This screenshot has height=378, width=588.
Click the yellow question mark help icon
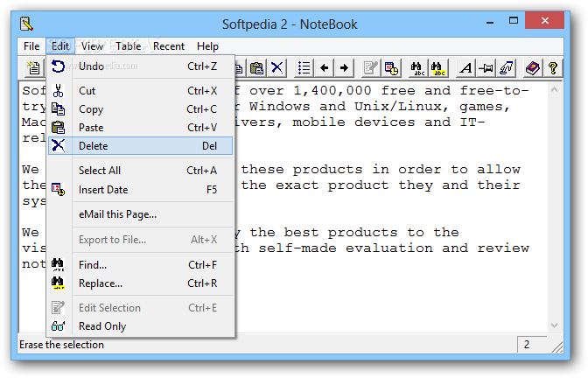click(x=553, y=68)
